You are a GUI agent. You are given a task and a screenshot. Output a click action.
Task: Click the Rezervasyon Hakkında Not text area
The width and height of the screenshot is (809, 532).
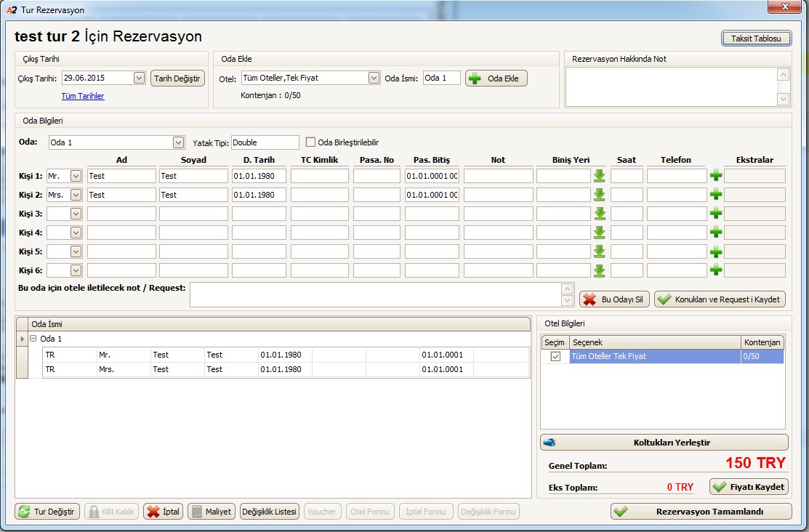(x=671, y=86)
